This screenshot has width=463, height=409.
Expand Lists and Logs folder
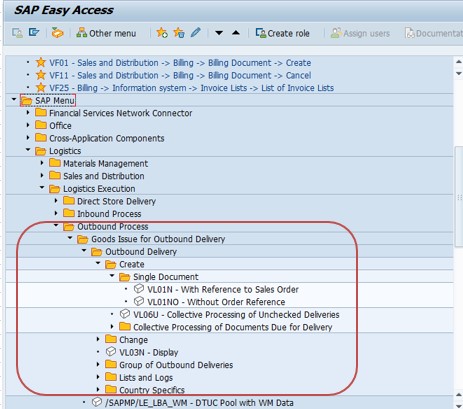click(x=98, y=377)
